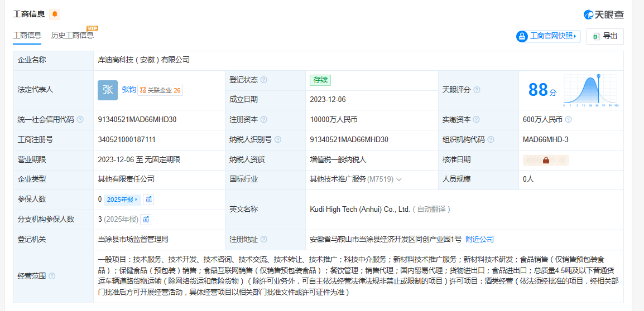The width and height of the screenshot is (644, 311).
Task: Expand 国标行业 dropdown chevron
Action: point(399,179)
